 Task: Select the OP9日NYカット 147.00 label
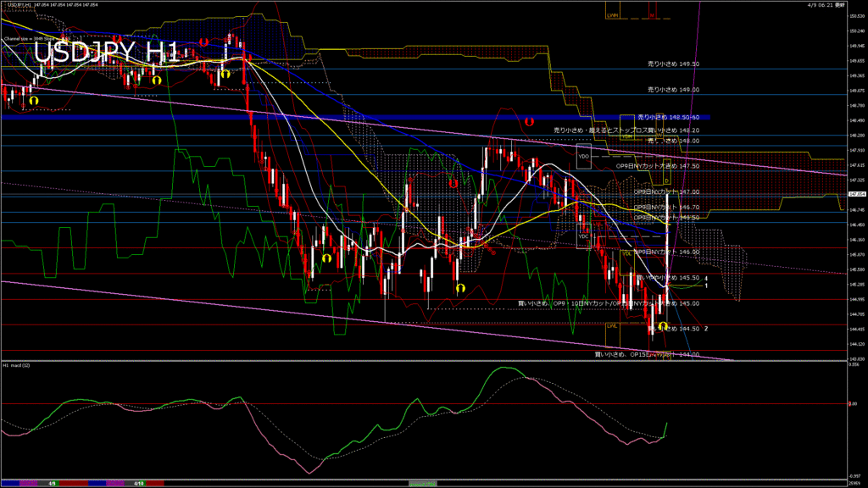click(666, 192)
